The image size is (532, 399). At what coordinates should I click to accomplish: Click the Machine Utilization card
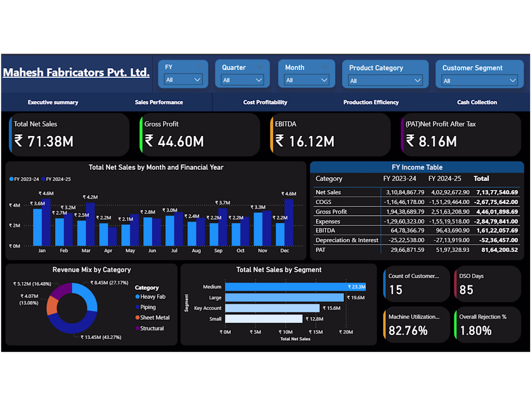pos(416,325)
